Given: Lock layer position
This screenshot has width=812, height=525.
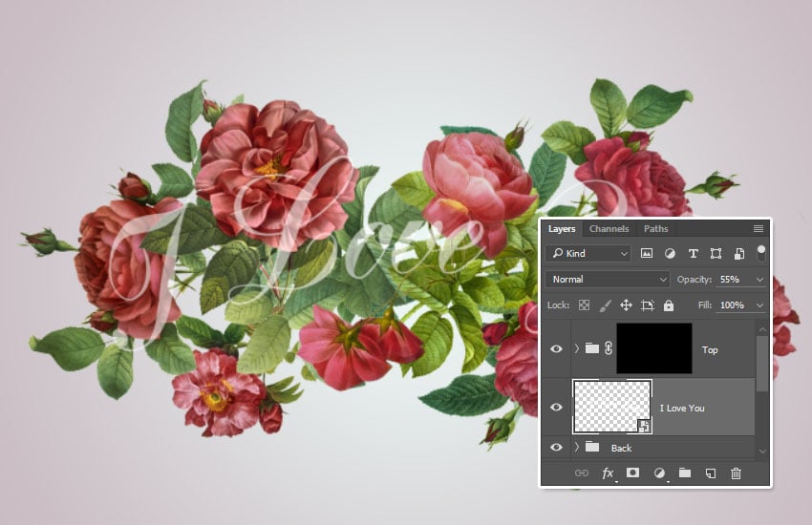Looking at the screenshot, I should coord(626,305).
